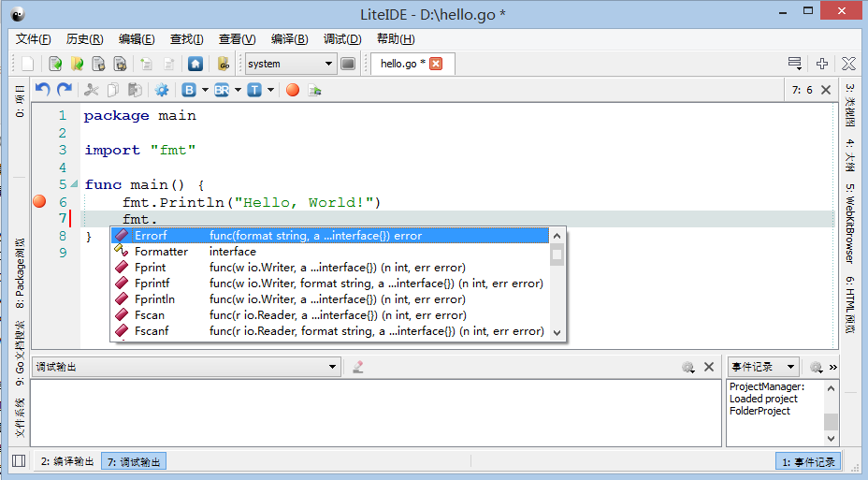The image size is (868, 480).
Task: Select the hello.go editor tab
Action: [x=402, y=64]
